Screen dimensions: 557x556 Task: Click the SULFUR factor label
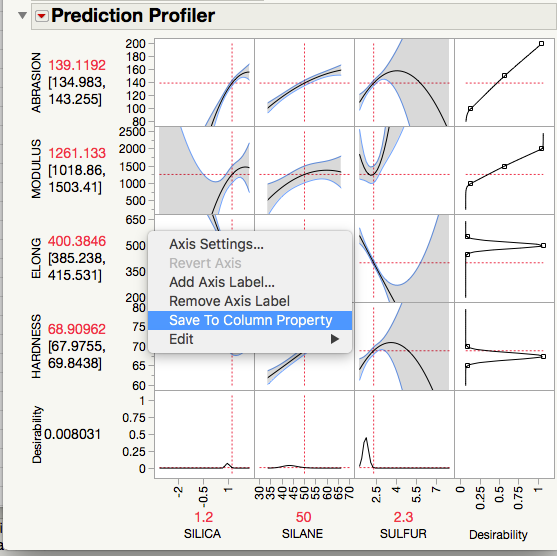coord(403,534)
